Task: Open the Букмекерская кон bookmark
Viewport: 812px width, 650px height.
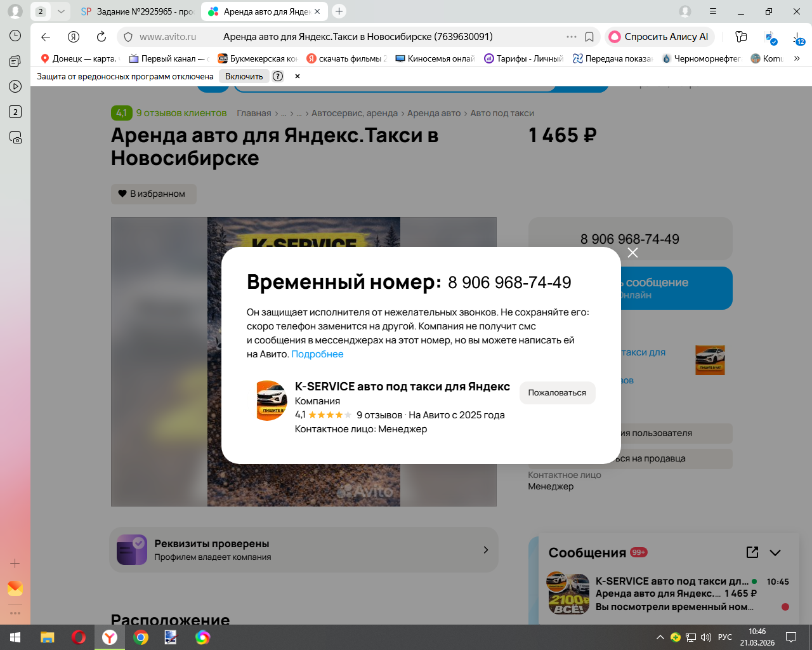Action: pyautogui.click(x=258, y=58)
